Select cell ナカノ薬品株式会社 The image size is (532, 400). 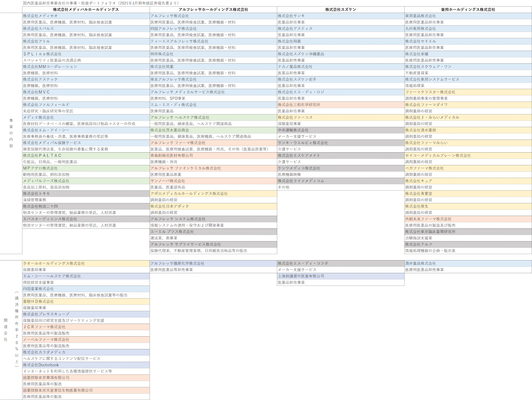(x=341, y=67)
